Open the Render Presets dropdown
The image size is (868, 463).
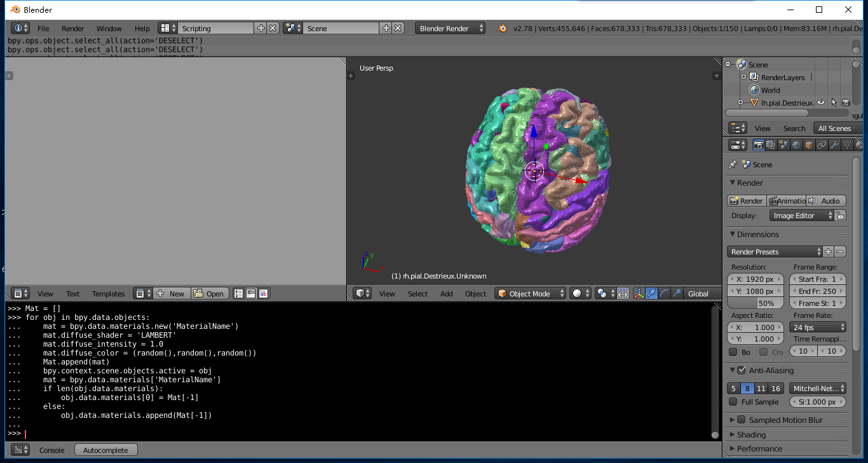(x=775, y=252)
